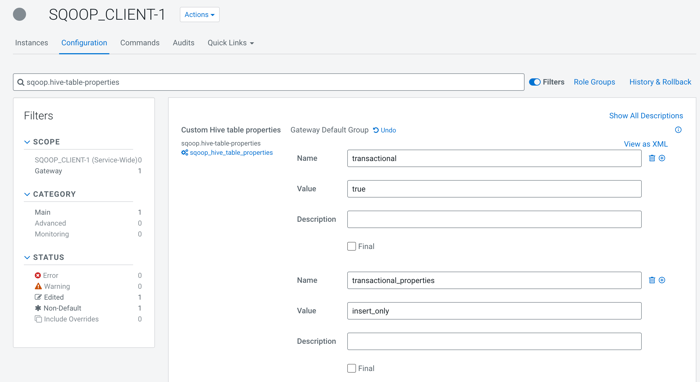The image size is (700, 382).
Task: Open History & Rollback
Action: click(660, 82)
